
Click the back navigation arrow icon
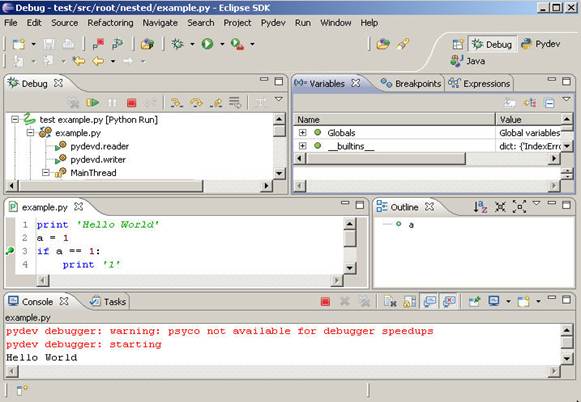click(x=98, y=61)
